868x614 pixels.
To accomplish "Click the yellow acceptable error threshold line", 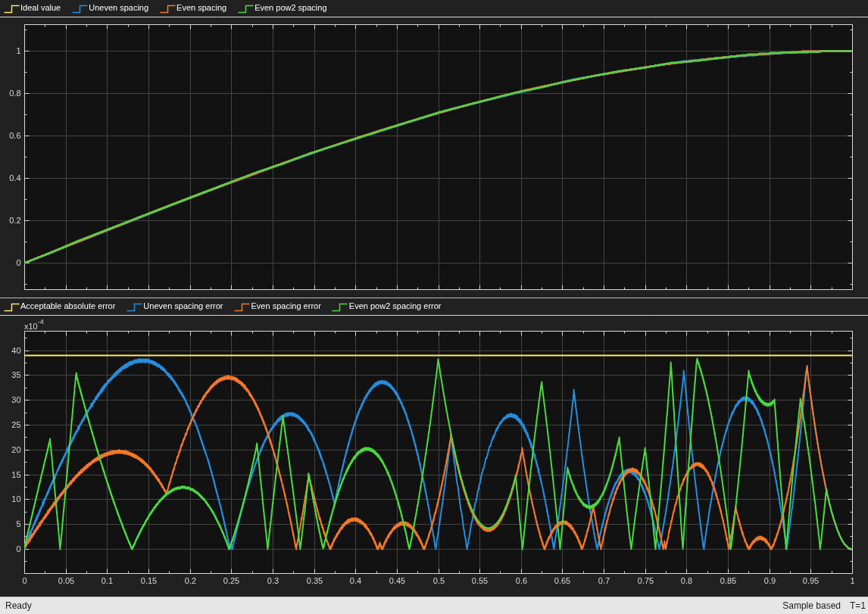I will 439,355.
